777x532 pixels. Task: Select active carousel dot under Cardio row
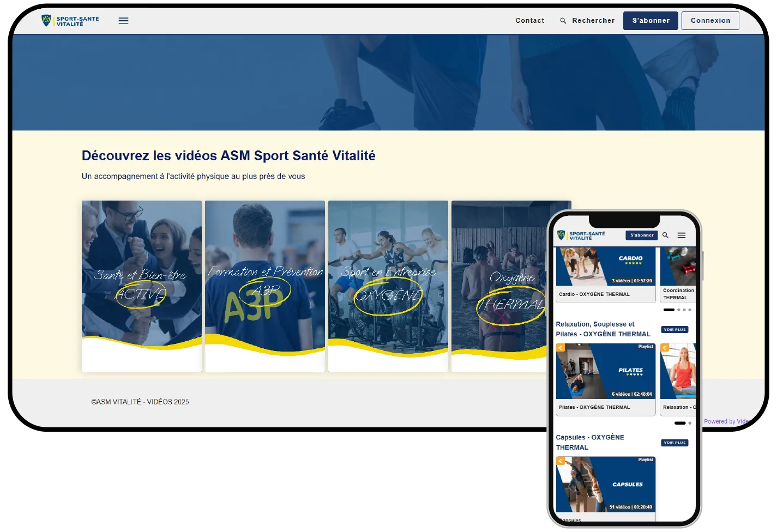[669, 310]
